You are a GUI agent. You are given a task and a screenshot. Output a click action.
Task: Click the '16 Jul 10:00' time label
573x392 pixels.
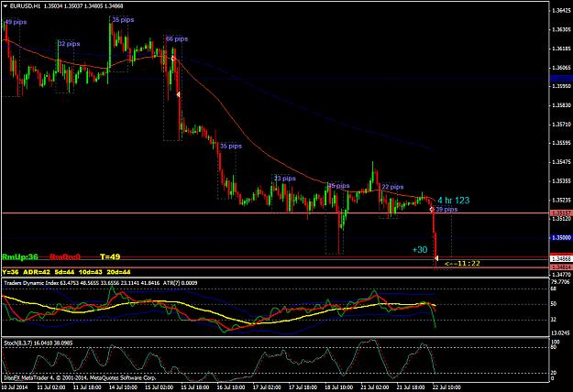231,387
